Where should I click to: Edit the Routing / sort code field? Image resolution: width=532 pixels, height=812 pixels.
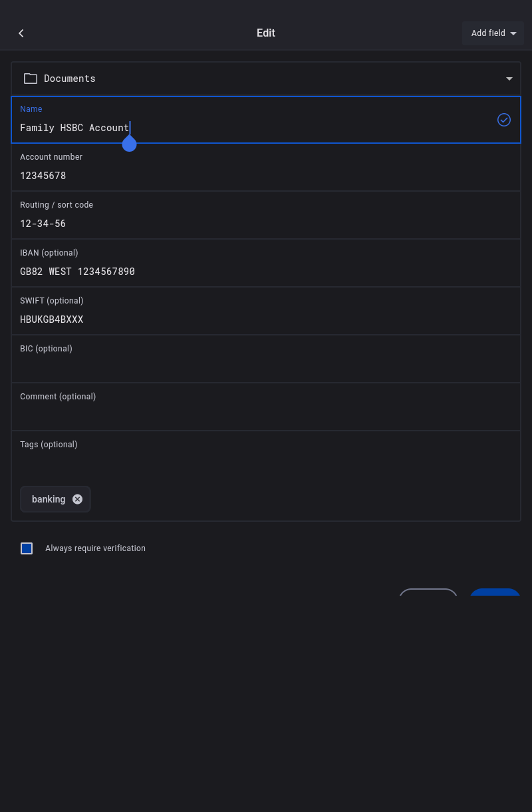coord(266,224)
